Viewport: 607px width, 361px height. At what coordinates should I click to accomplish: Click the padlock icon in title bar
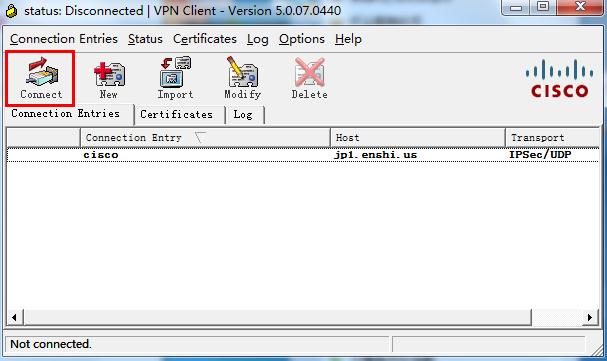click(12, 11)
